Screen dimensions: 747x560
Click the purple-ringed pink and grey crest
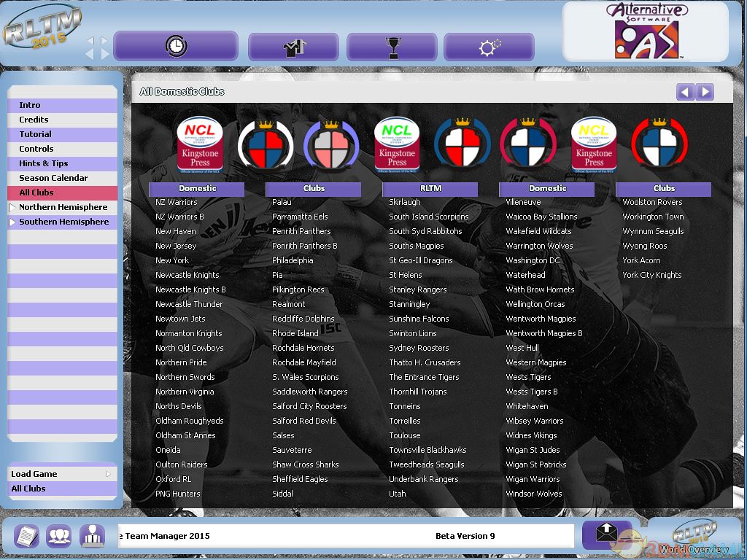point(331,144)
